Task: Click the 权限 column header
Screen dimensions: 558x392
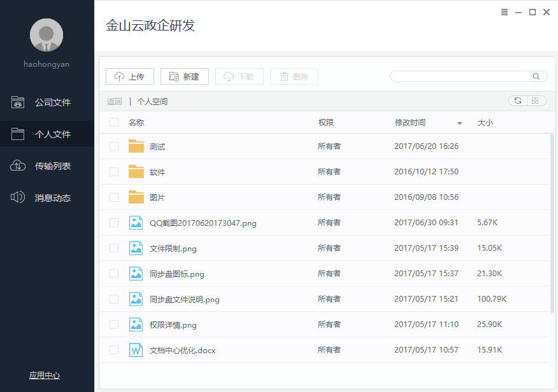Action: pos(326,123)
